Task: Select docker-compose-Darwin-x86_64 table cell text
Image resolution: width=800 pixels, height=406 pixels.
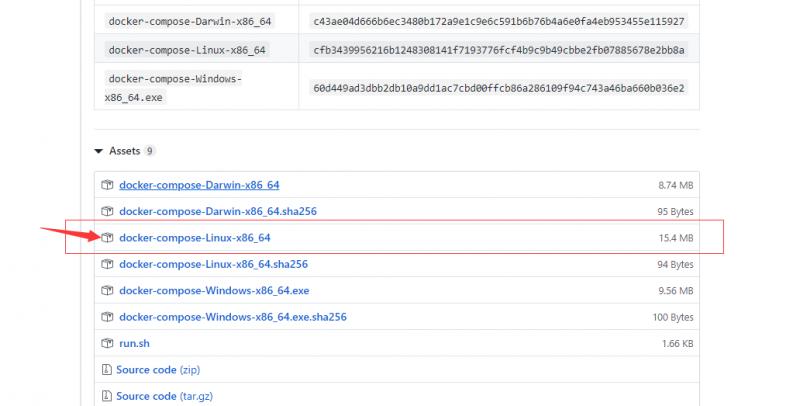Action: click(x=190, y=21)
